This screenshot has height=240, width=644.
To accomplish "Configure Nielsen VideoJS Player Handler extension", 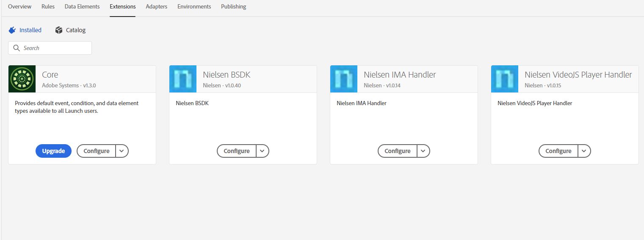I will pyautogui.click(x=558, y=151).
